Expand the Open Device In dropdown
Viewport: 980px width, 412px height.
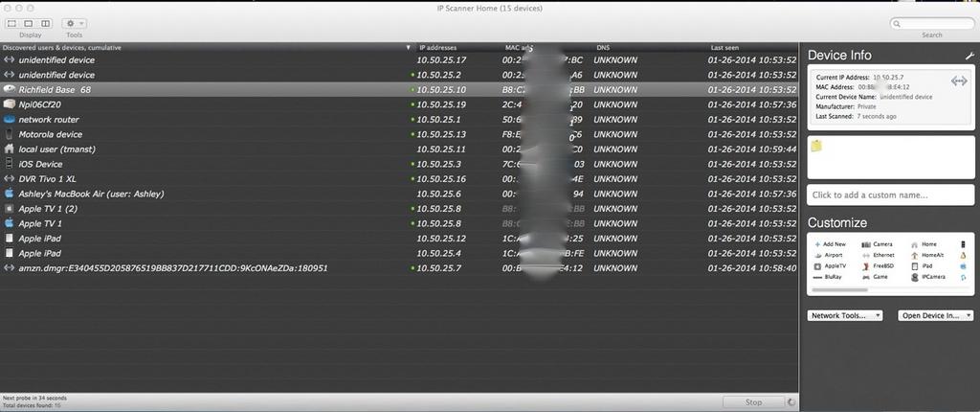pos(935,315)
